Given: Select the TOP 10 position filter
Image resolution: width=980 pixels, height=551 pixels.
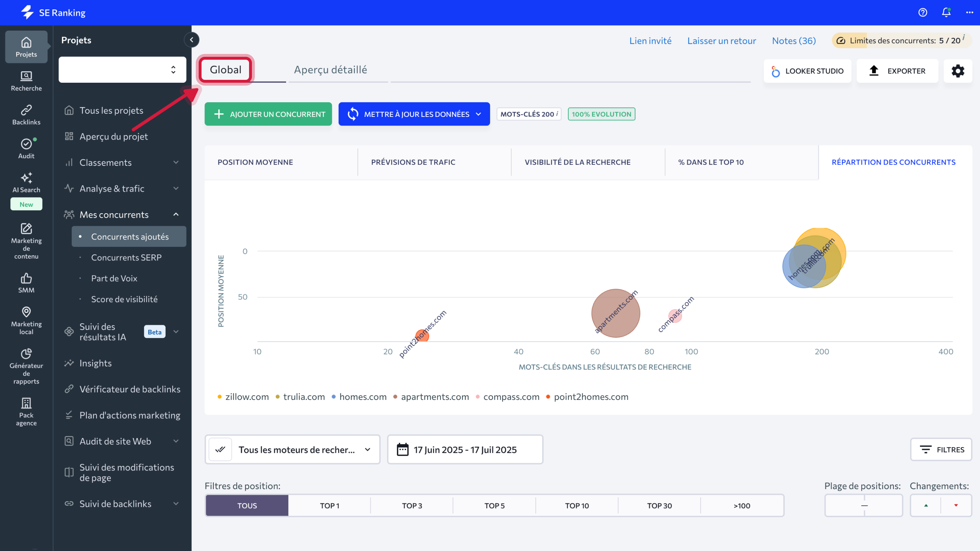Looking at the screenshot, I should click(x=577, y=505).
